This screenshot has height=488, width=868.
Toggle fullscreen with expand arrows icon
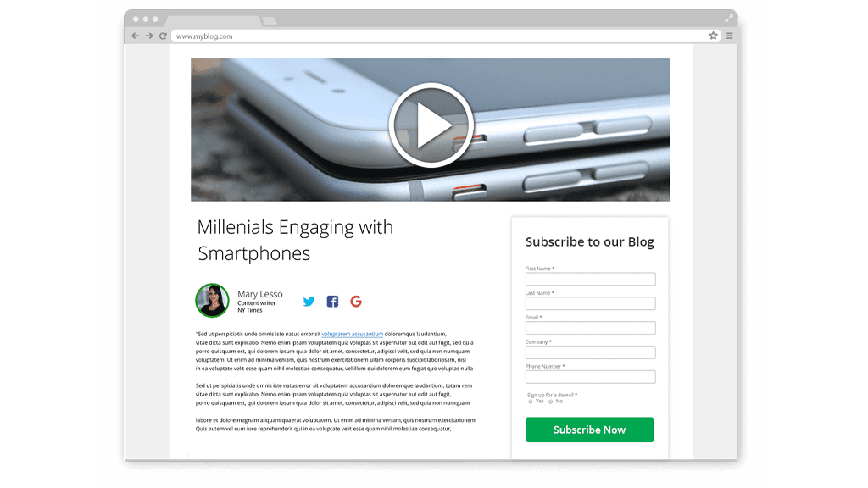pos(728,19)
